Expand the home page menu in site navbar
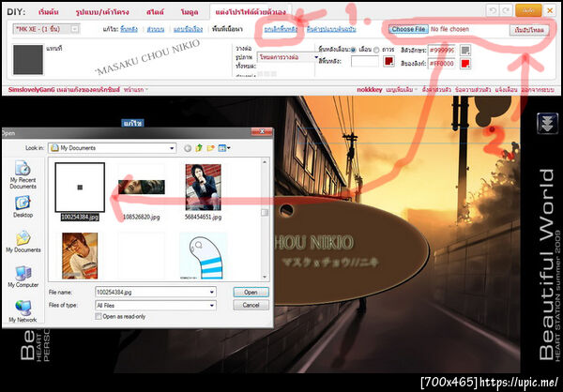 [x=136, y=89]
